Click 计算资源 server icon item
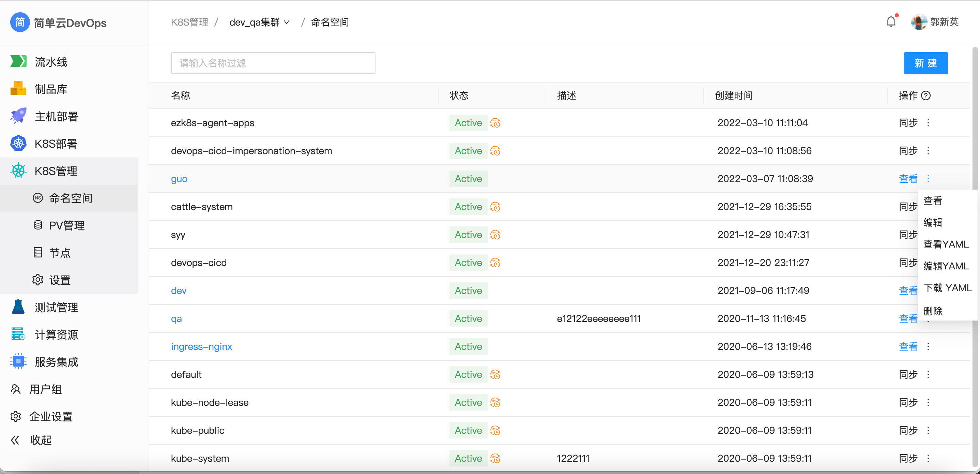 [18, 334]
